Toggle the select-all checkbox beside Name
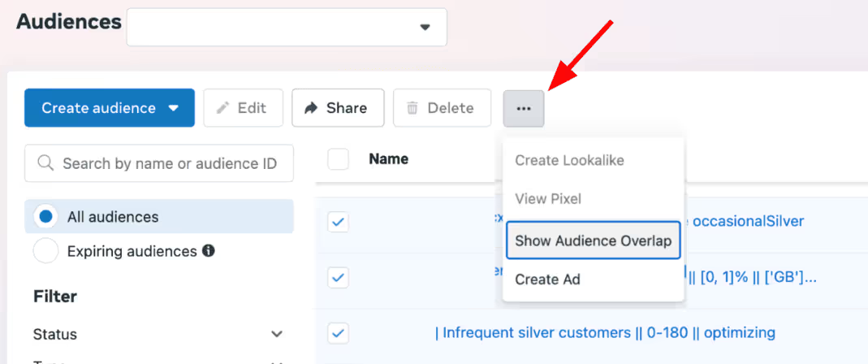Screen dimensions: 868x364 (339, 159)
